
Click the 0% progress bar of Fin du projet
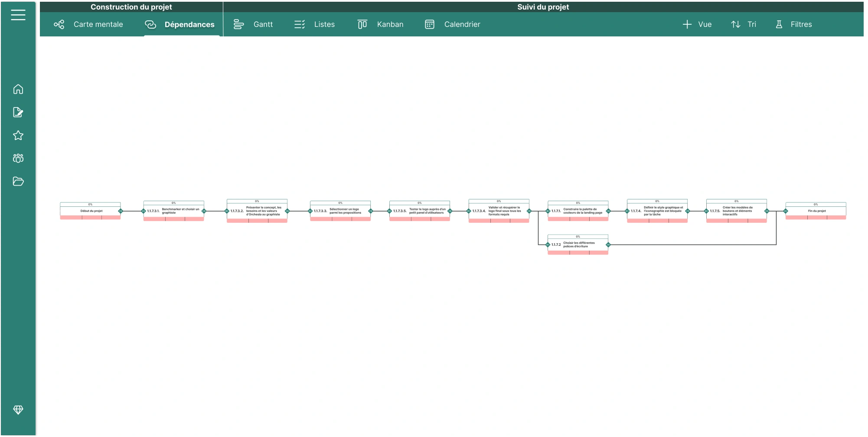816,204
